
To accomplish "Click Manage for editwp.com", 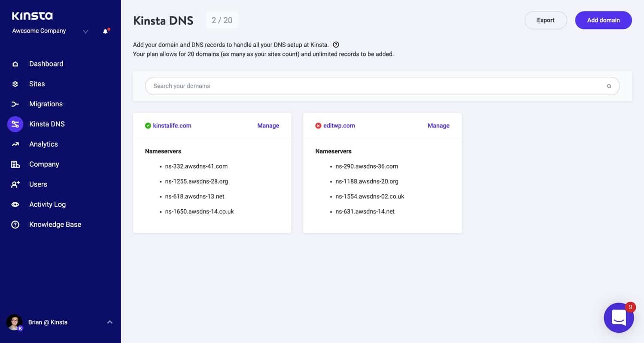I will (439, 126).
